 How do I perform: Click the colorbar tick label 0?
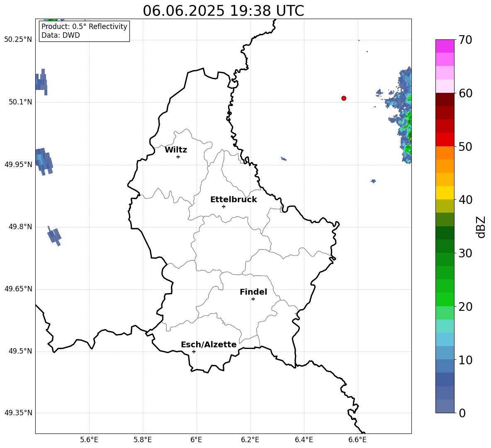pyautogui.click(x=462, y=413)
